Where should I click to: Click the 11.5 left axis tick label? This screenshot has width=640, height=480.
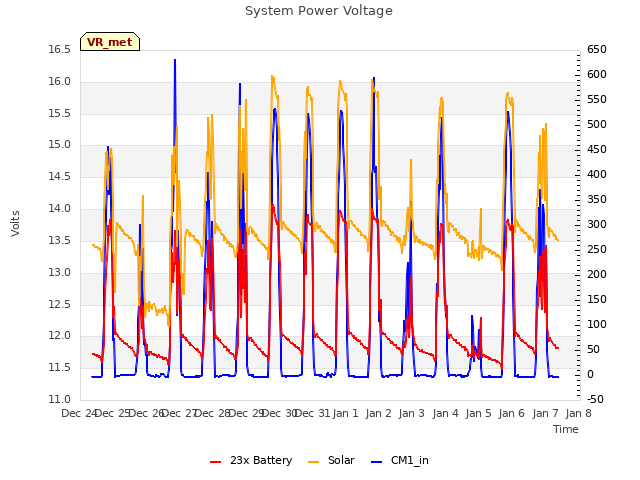pos(60,368)
